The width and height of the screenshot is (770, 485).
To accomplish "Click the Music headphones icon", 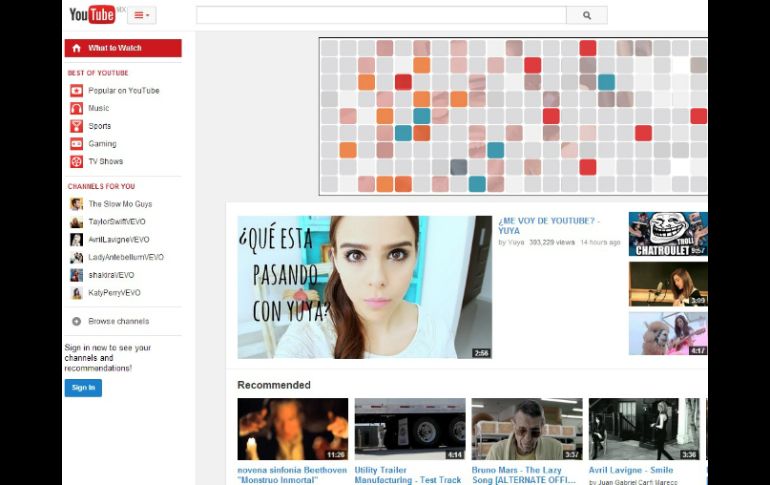I will [x=76, y=108].
